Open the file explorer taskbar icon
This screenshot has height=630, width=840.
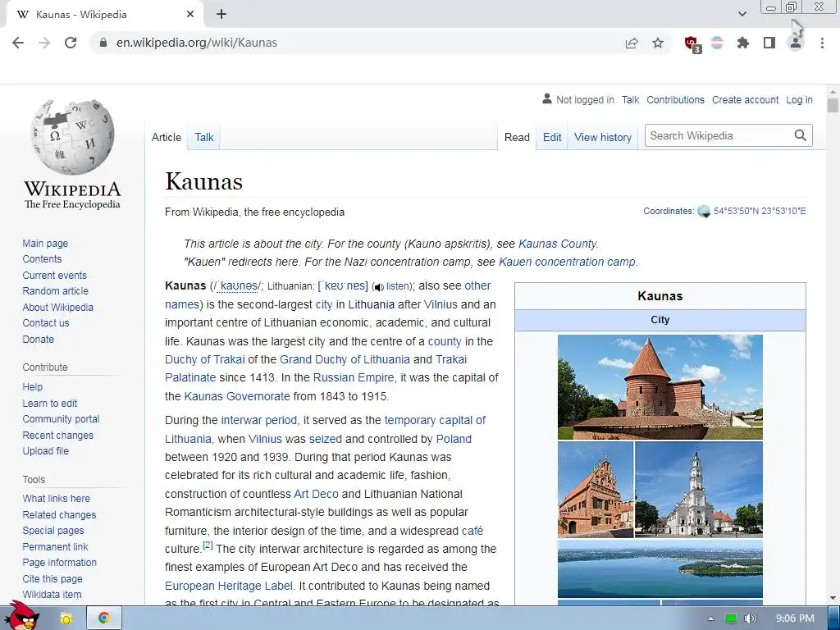click(x=66, y=619)
